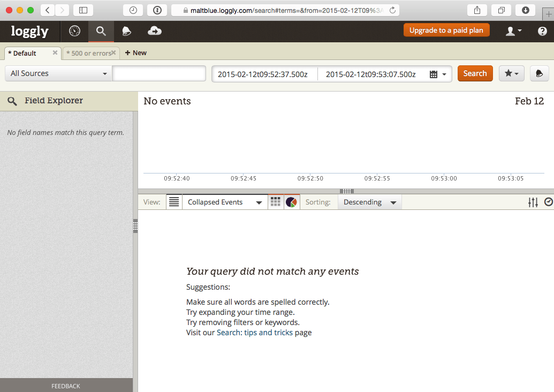Open the cloud source setup icon
This screenshot has height=392, width=554.
(x=154, y=31)
